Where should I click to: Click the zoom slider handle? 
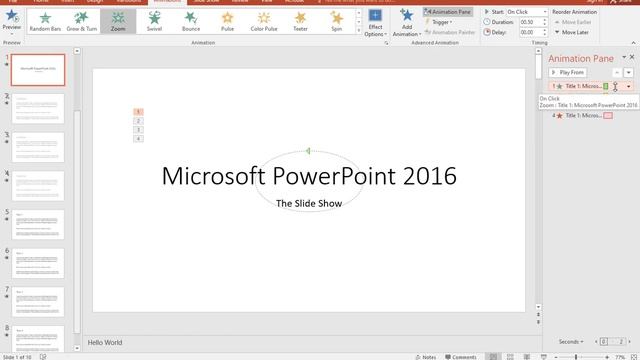coord(576,357)
